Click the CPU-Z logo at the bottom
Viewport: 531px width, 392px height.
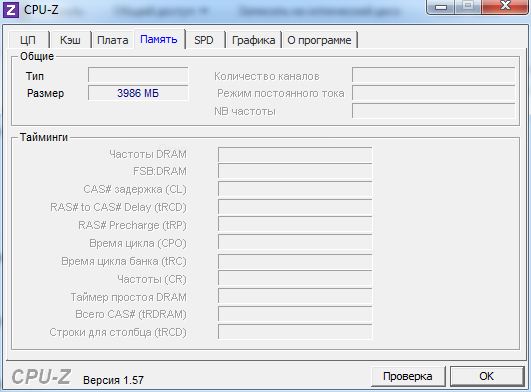pyautogui.click(x=41, y=376)
